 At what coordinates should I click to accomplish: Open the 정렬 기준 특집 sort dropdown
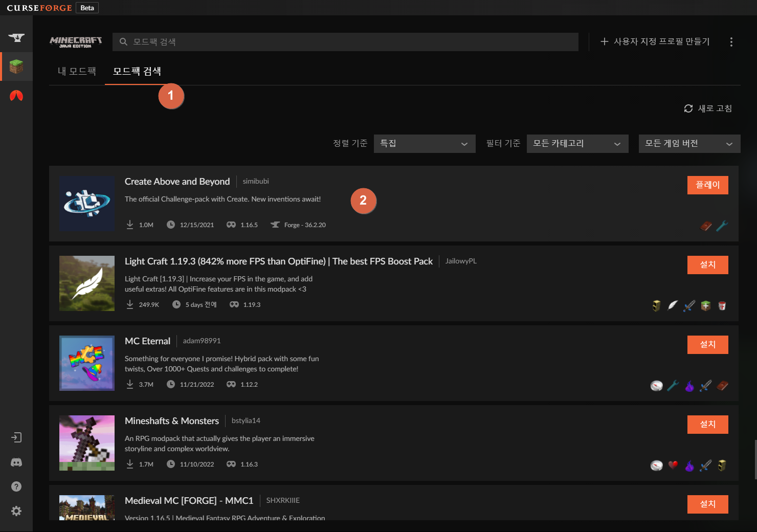425,144
